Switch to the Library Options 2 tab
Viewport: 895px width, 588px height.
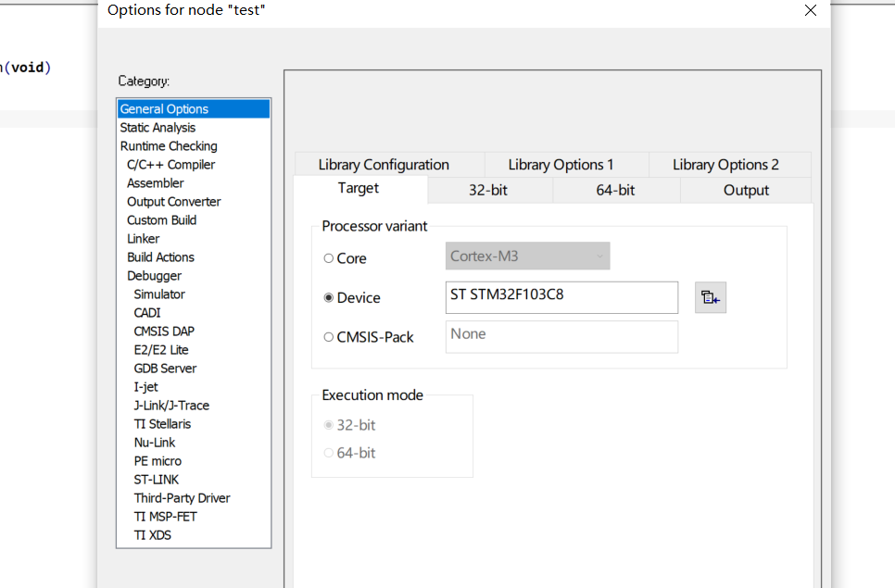[725, 165]
